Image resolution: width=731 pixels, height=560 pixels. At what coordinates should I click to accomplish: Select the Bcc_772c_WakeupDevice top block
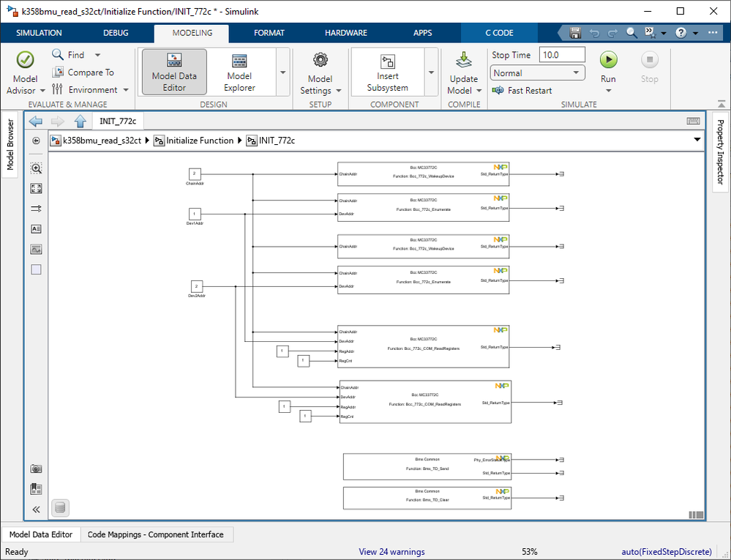[424, 174]
